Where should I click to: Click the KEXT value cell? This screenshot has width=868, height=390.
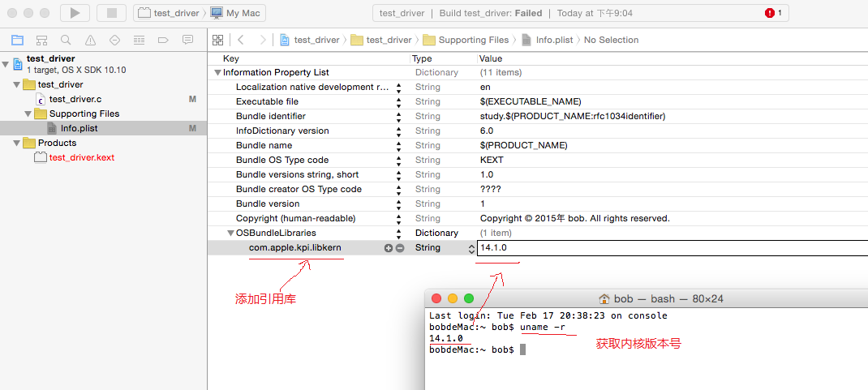pyautogui.click(x=492, y=161)
